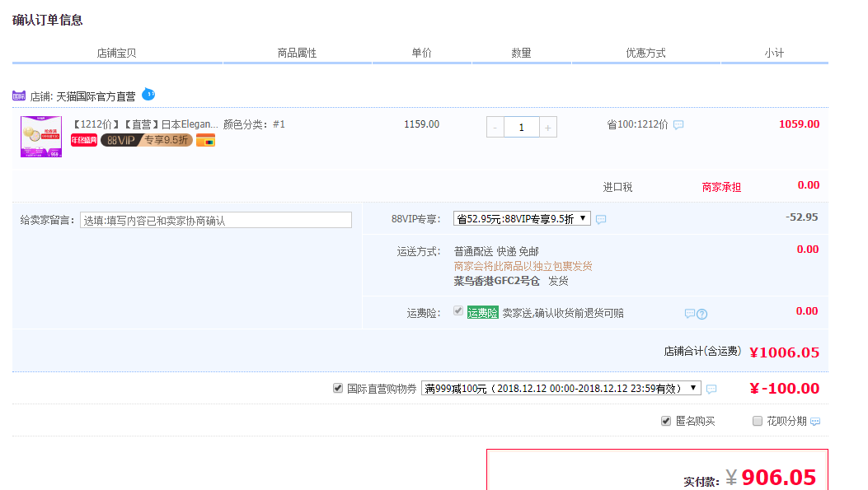Click the 菜鸟香港GFC2号仓 warehouse text

click(496, 281)
